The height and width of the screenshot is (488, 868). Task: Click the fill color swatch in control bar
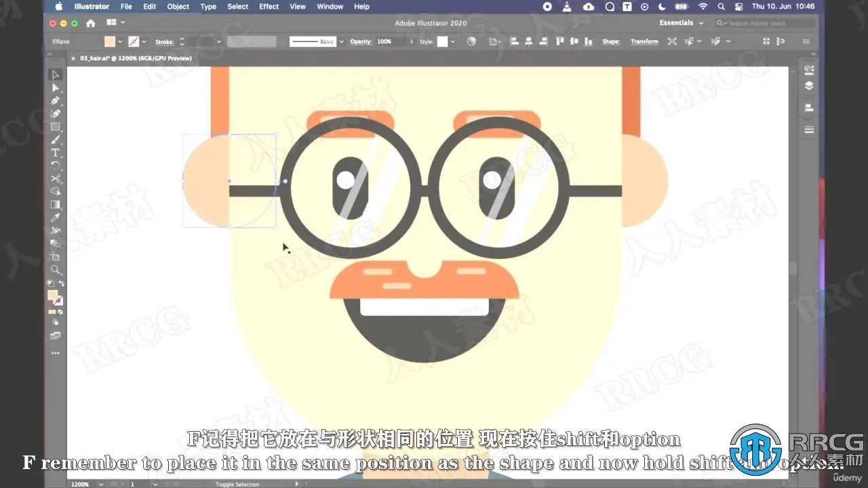point(109,42)
